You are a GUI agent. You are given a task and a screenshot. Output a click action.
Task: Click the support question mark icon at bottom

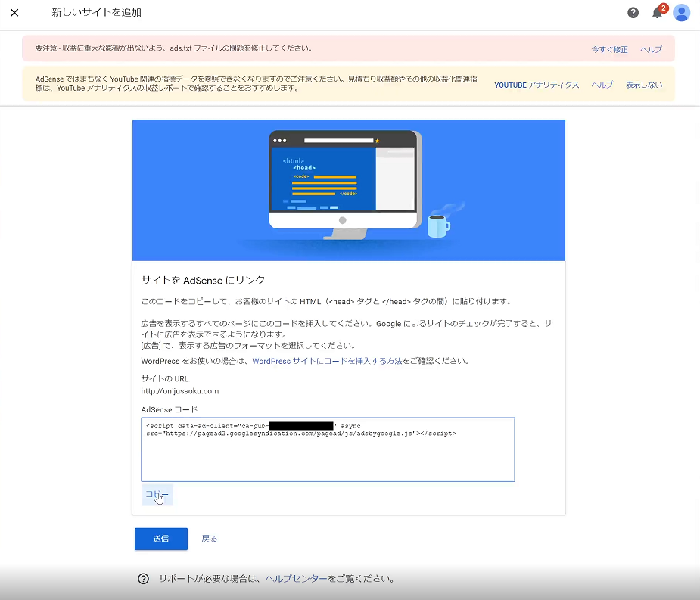click(x=143, y=579)
